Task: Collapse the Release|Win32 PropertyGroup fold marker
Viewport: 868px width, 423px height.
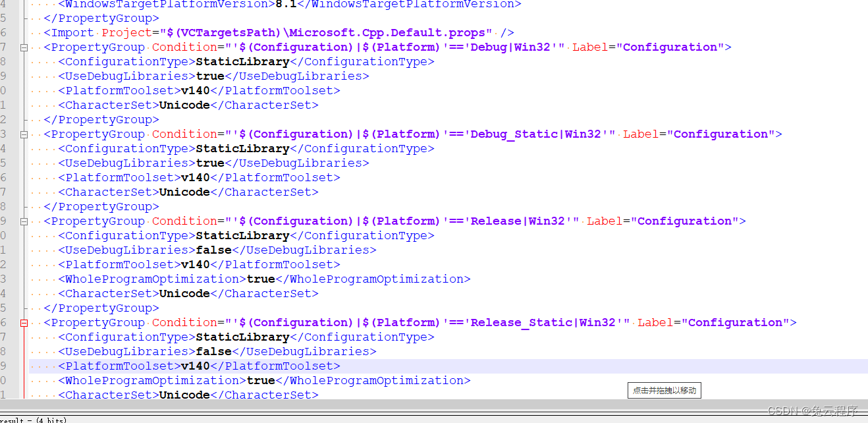Action: point(24,221)
